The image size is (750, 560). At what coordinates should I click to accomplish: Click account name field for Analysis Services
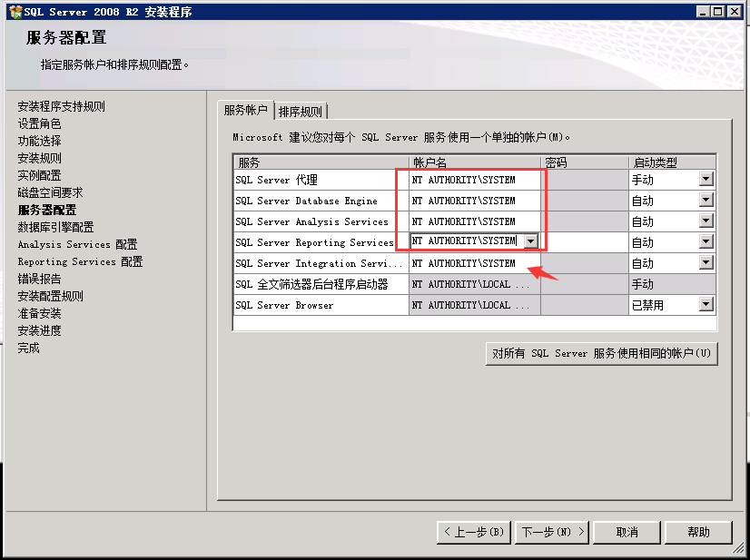pos(475,221)
